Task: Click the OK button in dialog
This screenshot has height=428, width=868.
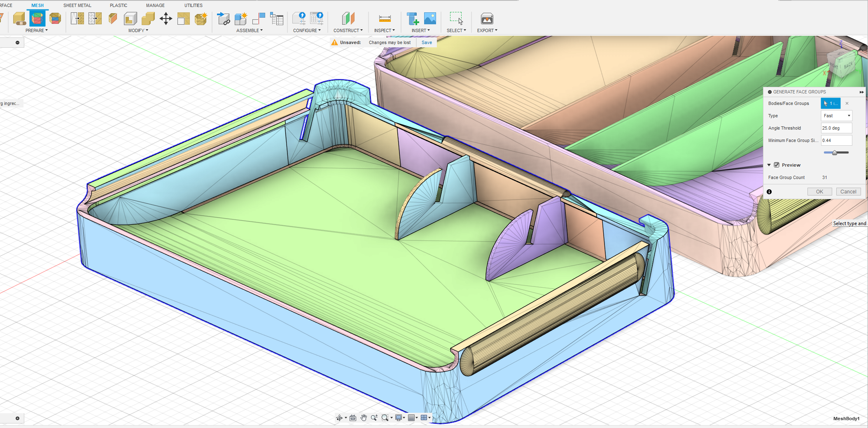Action: point(819,192)
